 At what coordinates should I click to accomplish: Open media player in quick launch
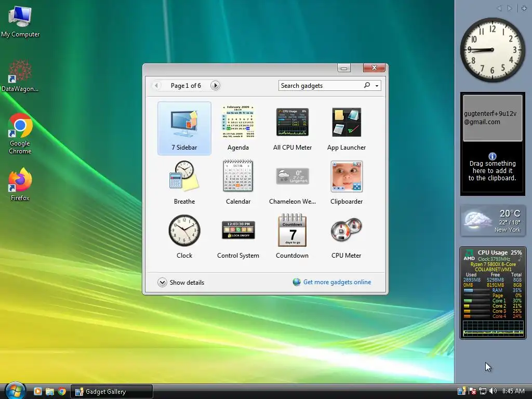(37, 391)
